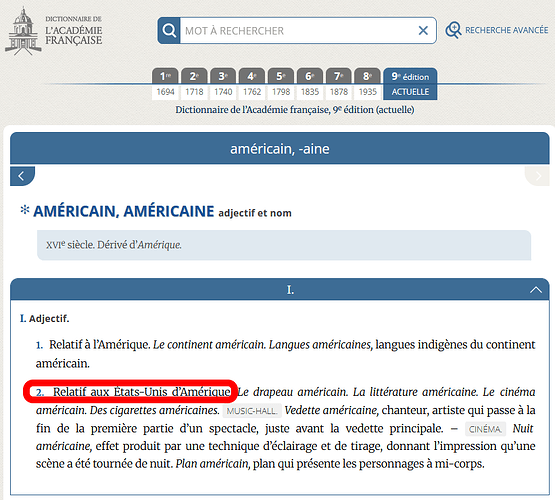Screen dimensions: 555x500
Task: Collapse section I with the up chevron
Action: coord(536,290)
